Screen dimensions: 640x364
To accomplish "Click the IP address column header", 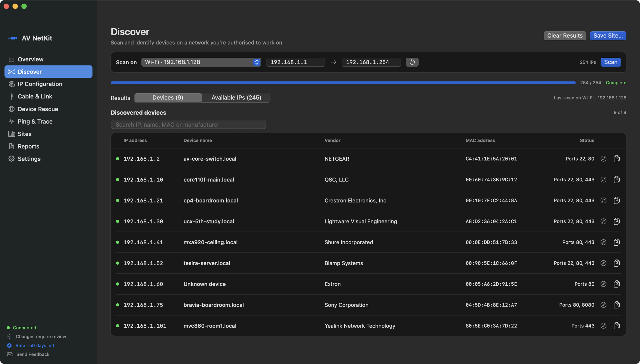I will tap(135, 140).
